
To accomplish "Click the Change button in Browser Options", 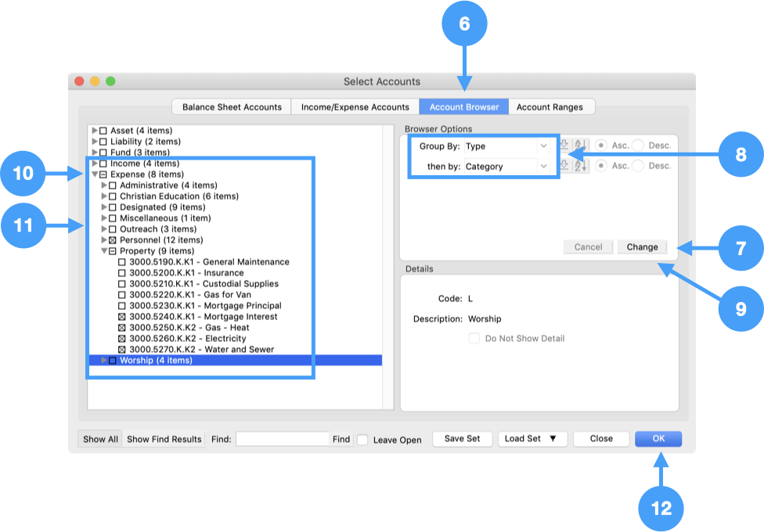I will tap(642, 247).
